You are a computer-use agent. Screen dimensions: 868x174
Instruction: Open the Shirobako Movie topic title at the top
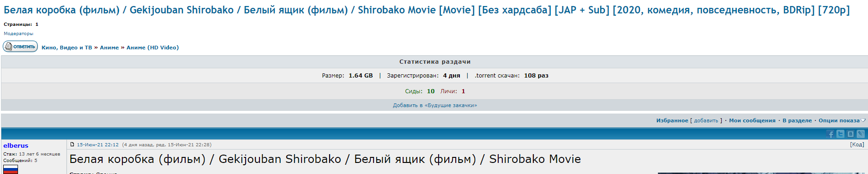coord(427,10)
